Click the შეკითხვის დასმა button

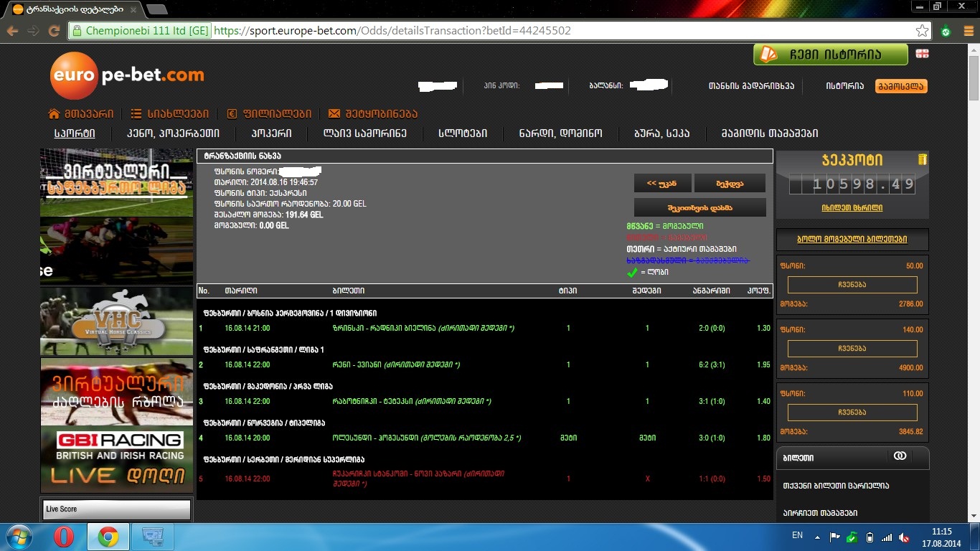[699, 207]
